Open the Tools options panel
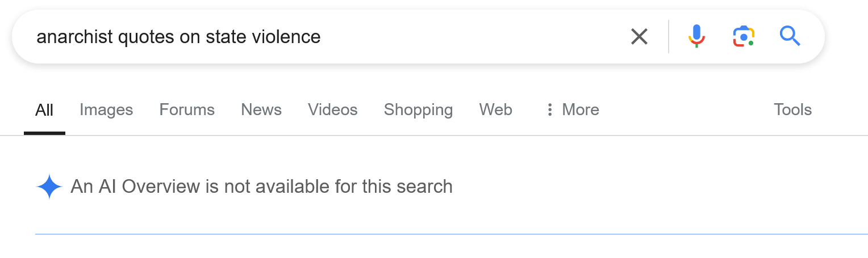This screenshot has height=258, width=868. 792,109
